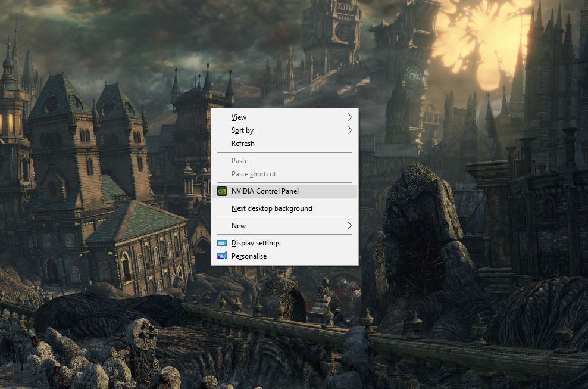Open NVIDIA Control Panel
Image resolution: width=588 pixels, height=389 pixels.
tap(284, 191)
